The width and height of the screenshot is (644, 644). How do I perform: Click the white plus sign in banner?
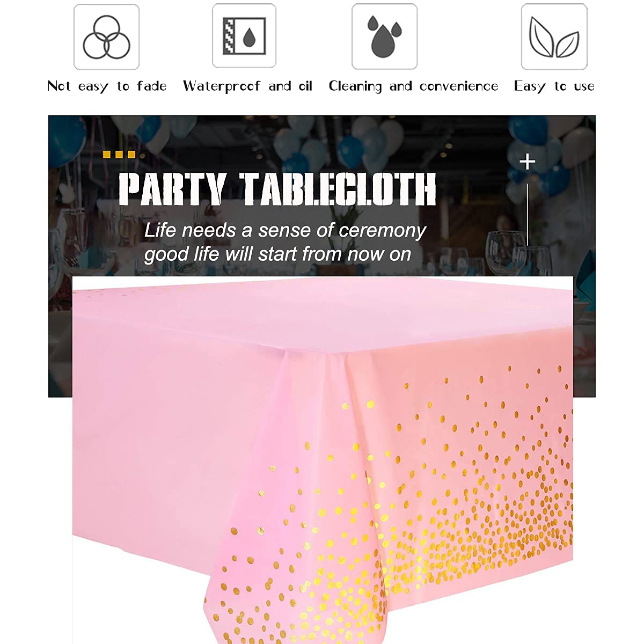[528, 162]
